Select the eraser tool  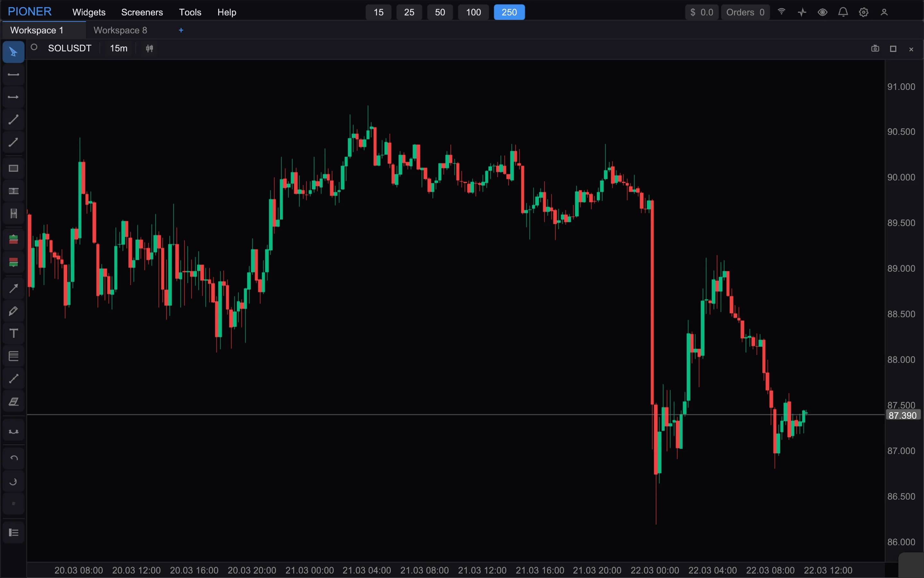[13, 401]
